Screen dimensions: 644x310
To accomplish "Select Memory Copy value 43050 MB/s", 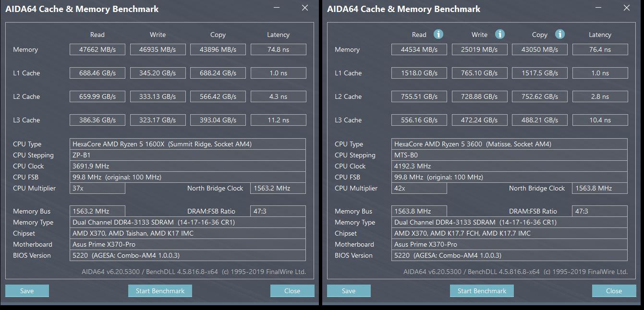I will tap(540, 49).
